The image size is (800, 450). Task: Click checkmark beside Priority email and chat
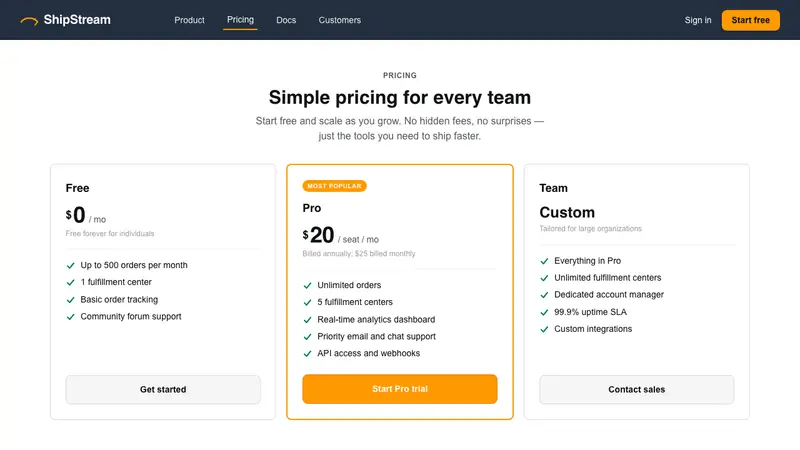click(x=307, y=337)
